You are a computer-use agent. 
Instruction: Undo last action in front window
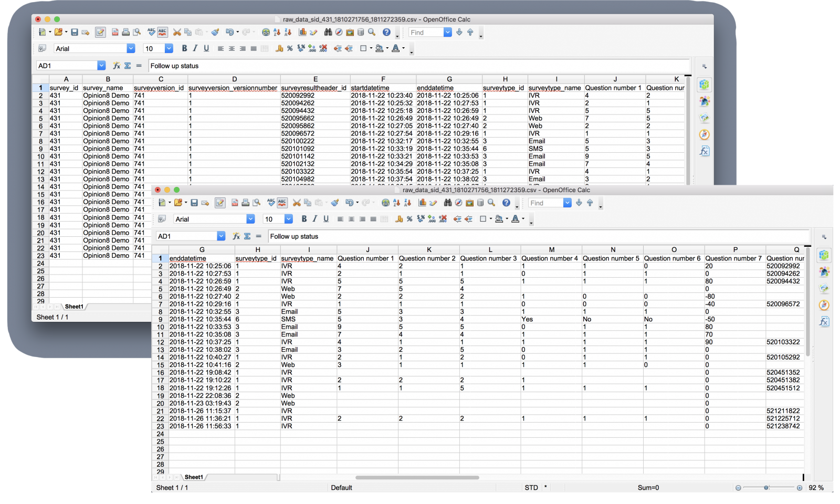[349, 203]
